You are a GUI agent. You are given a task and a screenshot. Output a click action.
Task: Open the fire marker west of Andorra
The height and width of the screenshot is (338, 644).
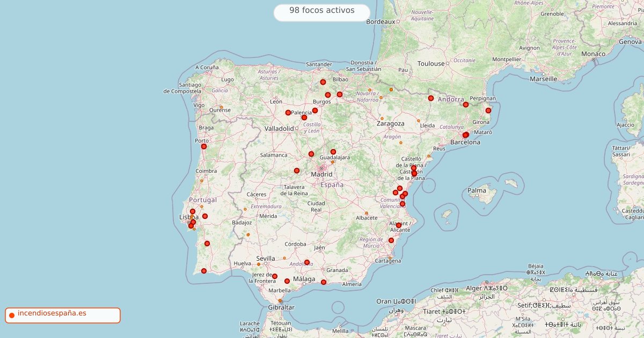(x=431, y=98)
